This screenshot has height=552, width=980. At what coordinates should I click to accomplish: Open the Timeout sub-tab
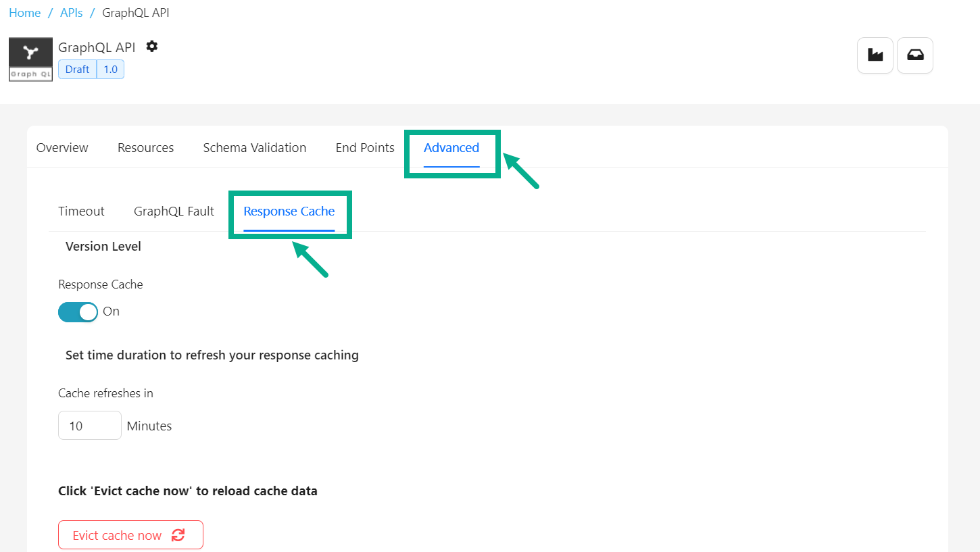tap(81, 211)
